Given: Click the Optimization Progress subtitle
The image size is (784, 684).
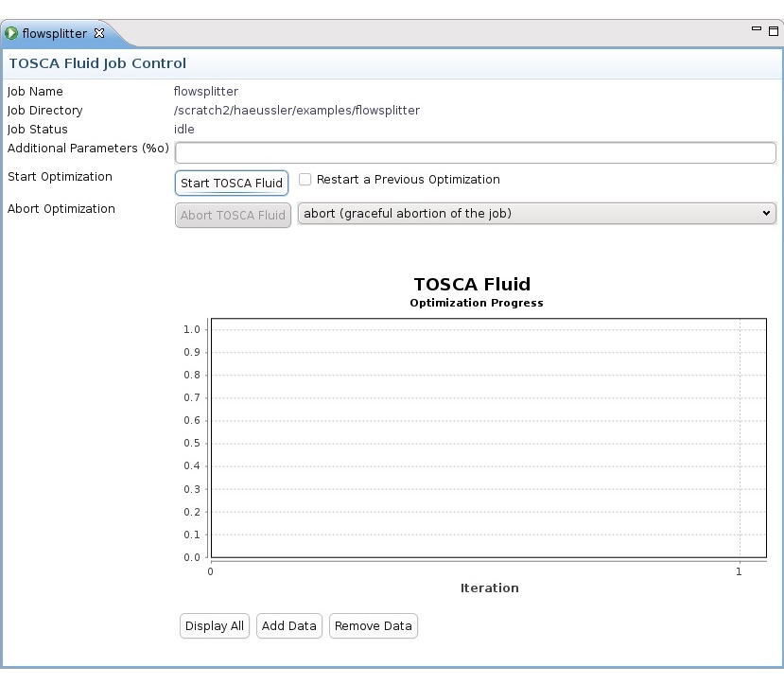Looking at the screenshot, I should (x=477, y=303).
